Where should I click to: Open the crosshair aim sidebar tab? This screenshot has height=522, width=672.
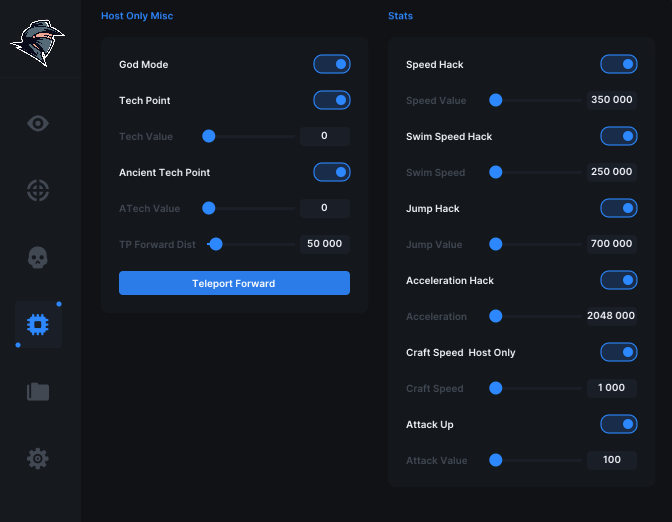tap(38, 190)
